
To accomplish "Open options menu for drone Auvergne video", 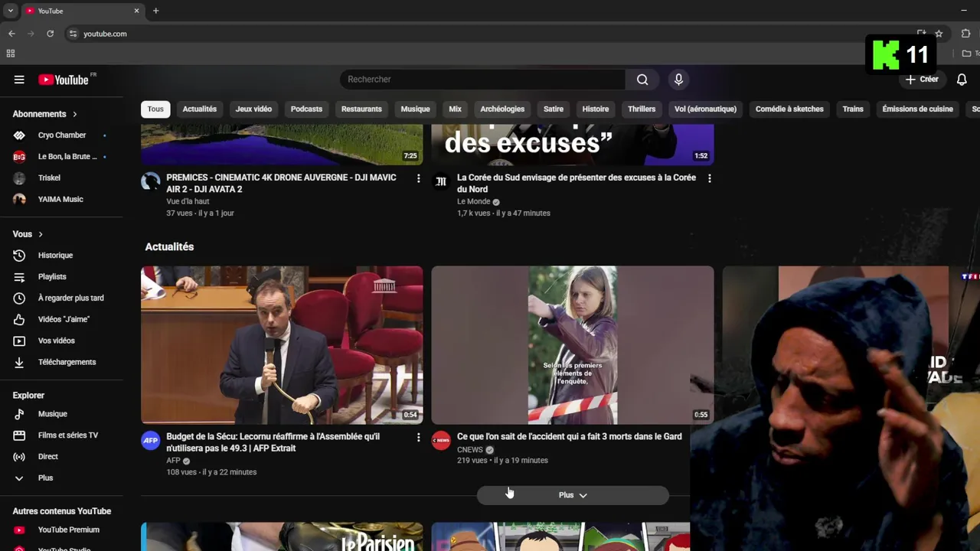I will [x=418, y=178].
